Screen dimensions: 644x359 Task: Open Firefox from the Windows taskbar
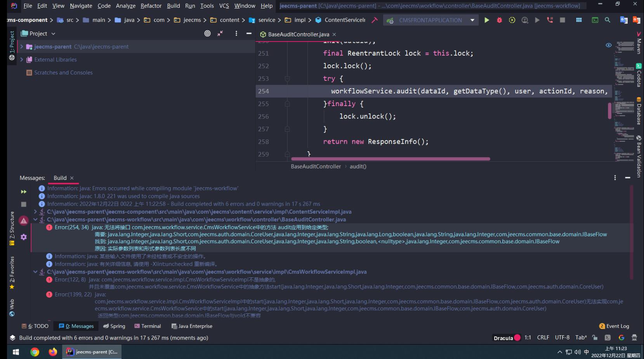[53, 352]
